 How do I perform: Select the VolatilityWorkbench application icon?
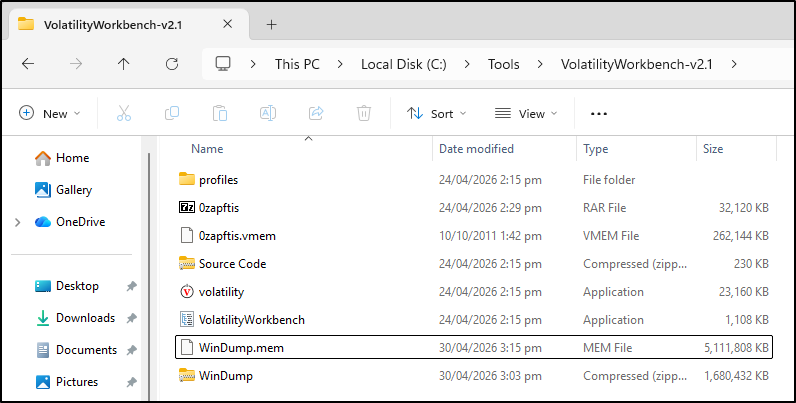[x=187, y=319]
